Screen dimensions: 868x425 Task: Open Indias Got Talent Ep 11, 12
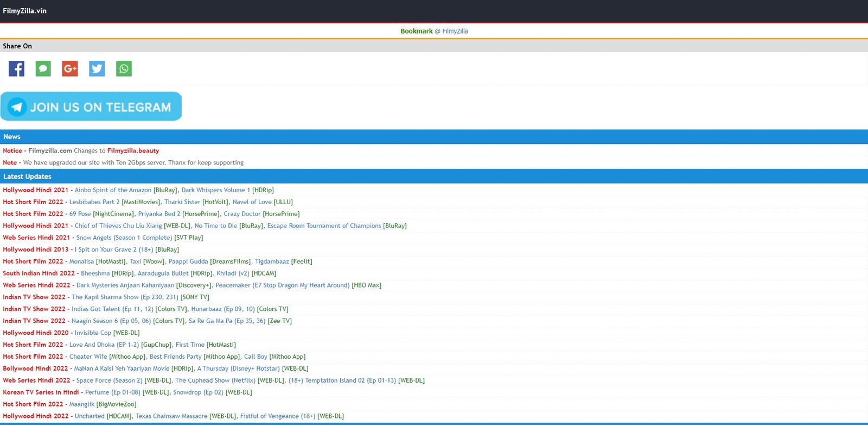[x=112, y=309]
